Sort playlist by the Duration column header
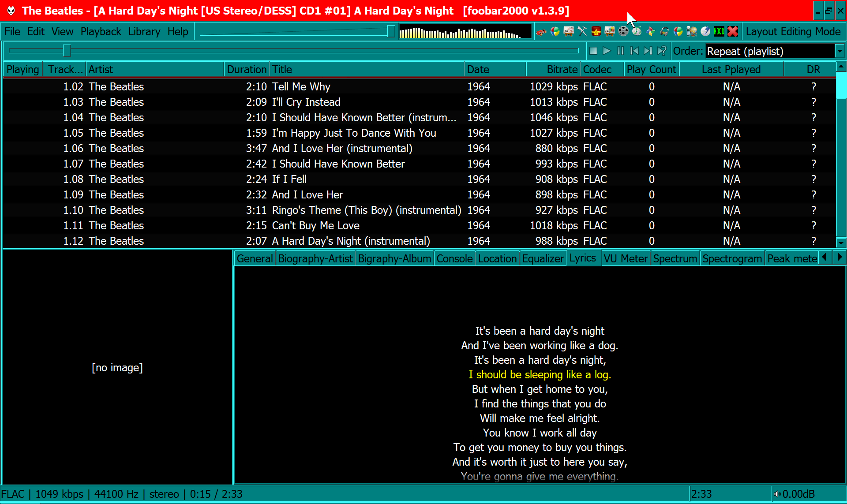The width and height of the screenshot is (847, 504). point(247,69)
